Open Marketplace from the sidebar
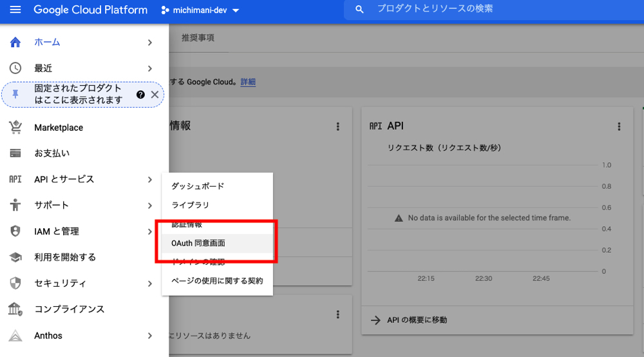The image size is (644, 357). 59,128
